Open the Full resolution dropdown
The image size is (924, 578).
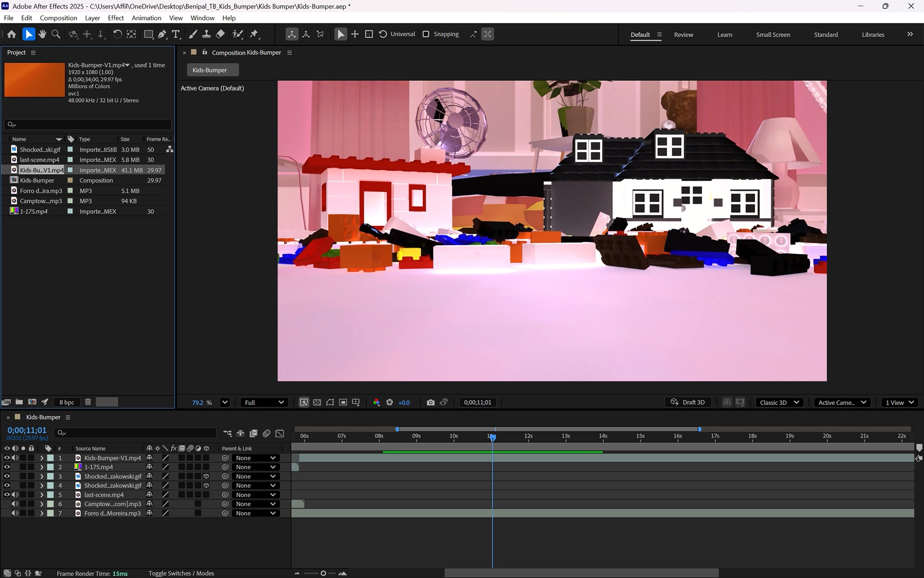pos(264,402)
